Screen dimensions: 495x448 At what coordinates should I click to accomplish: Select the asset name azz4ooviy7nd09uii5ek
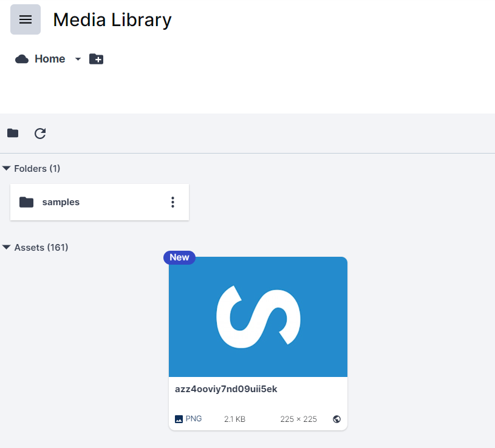tap(226, 389)
